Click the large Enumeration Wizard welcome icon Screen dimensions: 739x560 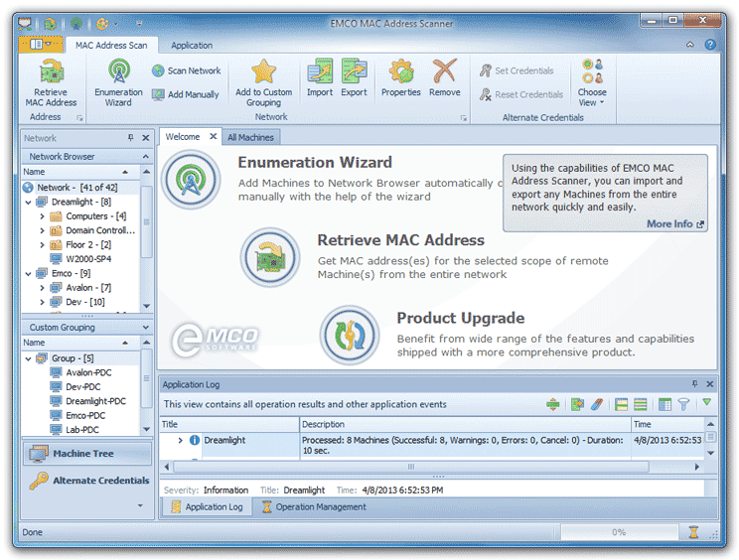(191, 180)
